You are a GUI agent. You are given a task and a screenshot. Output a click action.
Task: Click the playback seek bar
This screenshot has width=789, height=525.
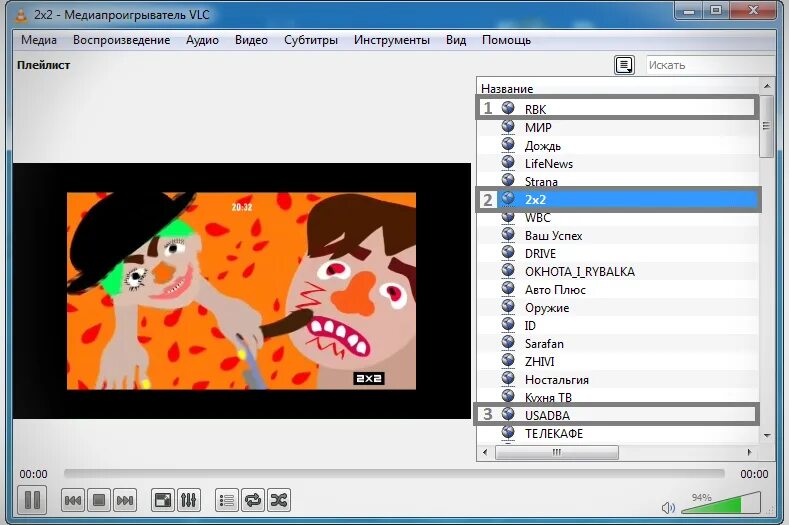pos(394,474)
